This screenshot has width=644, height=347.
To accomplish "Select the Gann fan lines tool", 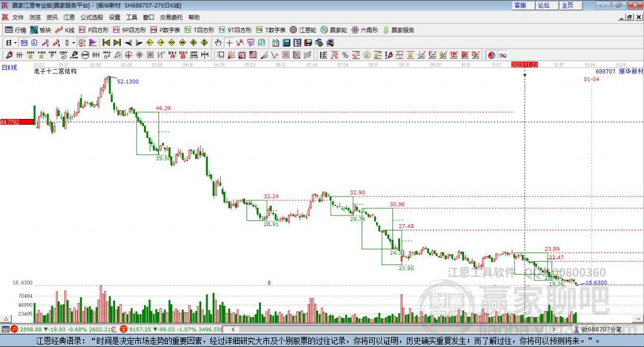I will coord(231,55).
